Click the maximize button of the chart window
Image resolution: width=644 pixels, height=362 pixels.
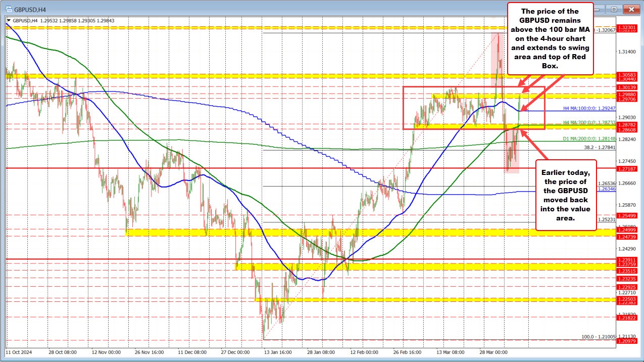click(x=614, y=9)
